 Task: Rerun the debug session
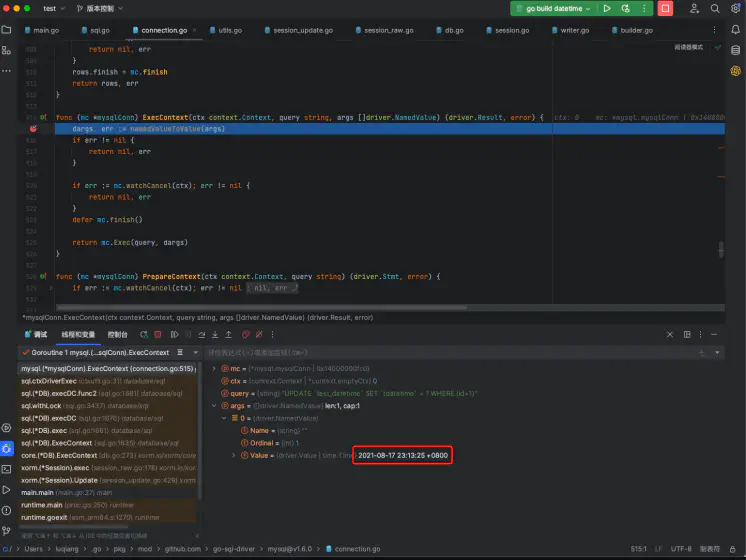144,334
